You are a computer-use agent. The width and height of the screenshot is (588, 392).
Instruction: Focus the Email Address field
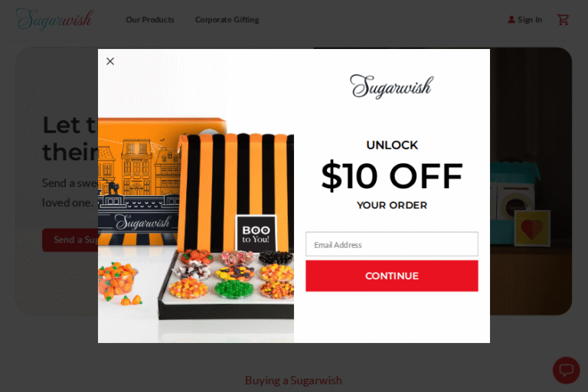392,244
